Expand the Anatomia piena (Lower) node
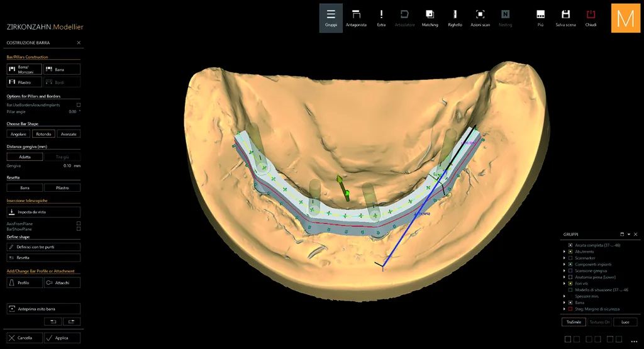Viewport: 644px width, 349px height. [564, 277]
